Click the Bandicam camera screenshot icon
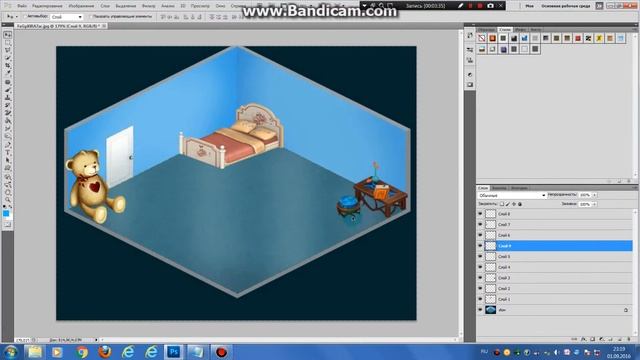This screenshot has height=360, width=640. pos(490,6)
